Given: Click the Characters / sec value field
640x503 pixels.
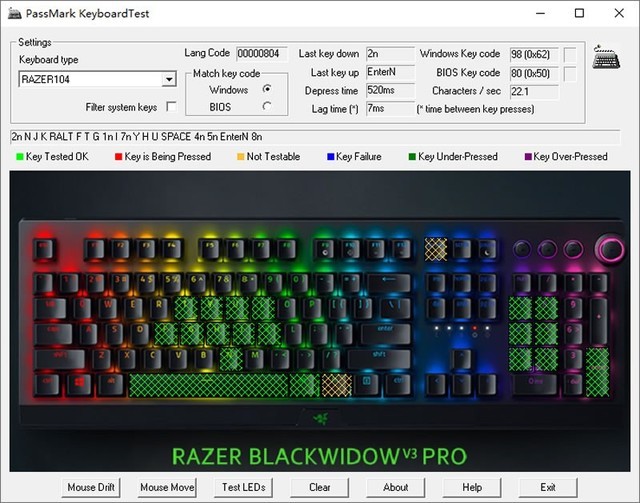Looking at the screenshot, I should (534, 91).
